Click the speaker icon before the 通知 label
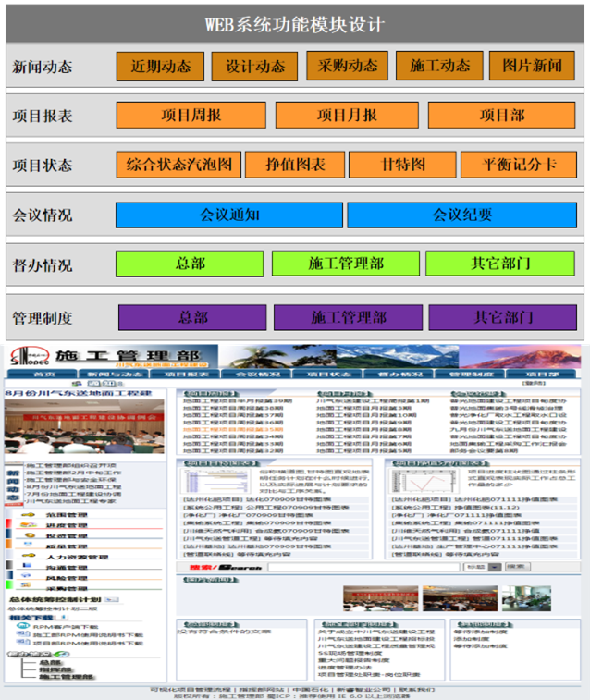Viewport: 590px width, 700px height. 77,384
